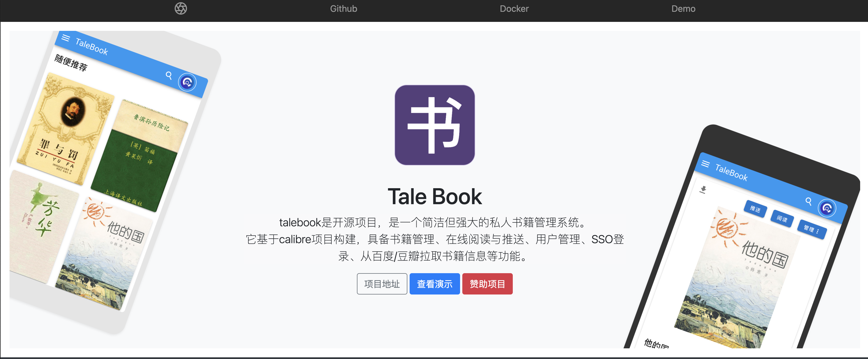Click the search icon in right phone mockup
This screenshot has width=868, height=359.
pyautogui.click(x=808, y=201)
